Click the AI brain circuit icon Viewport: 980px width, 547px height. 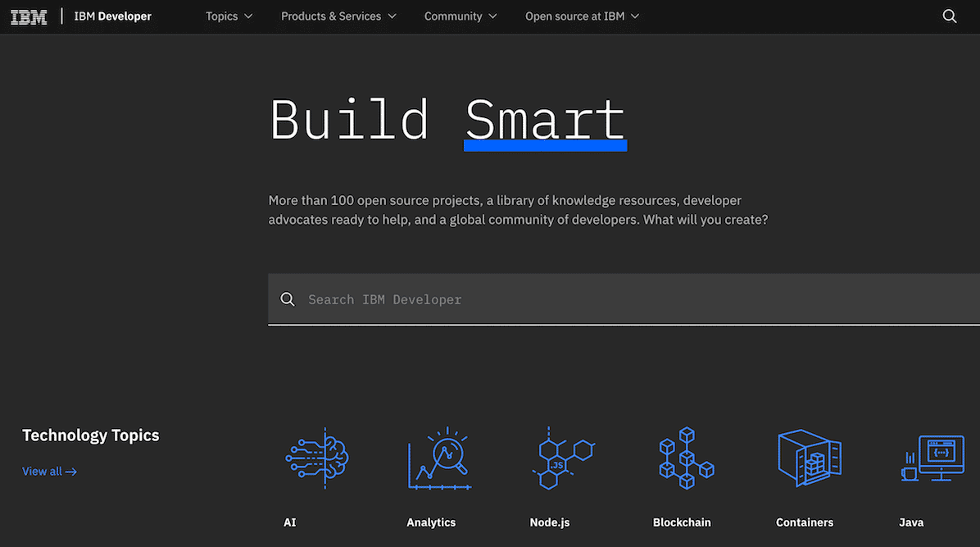point(317,458)
